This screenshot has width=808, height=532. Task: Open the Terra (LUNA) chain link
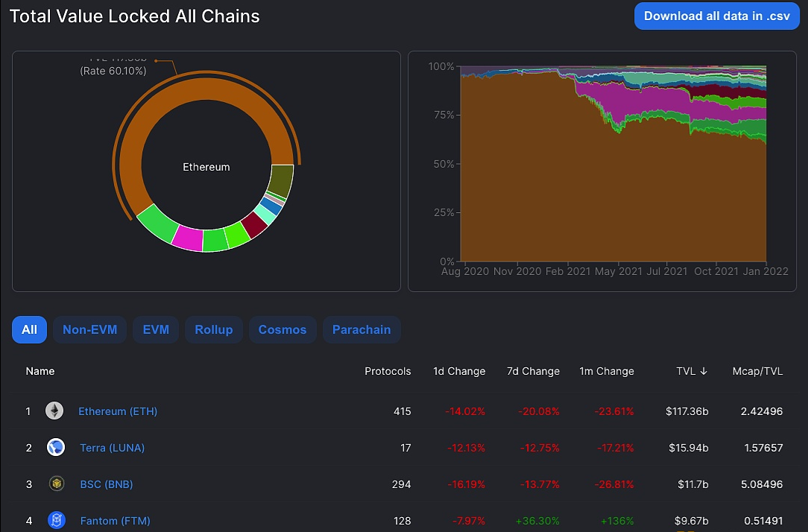click(113, 448)
